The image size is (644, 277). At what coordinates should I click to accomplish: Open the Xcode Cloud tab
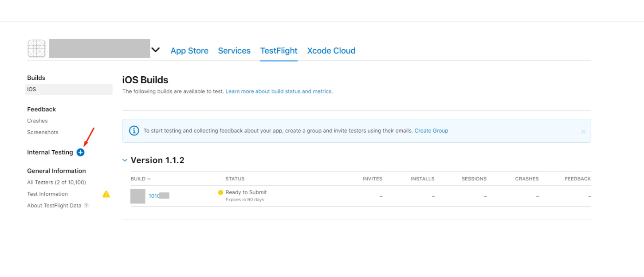click(331, 51)
